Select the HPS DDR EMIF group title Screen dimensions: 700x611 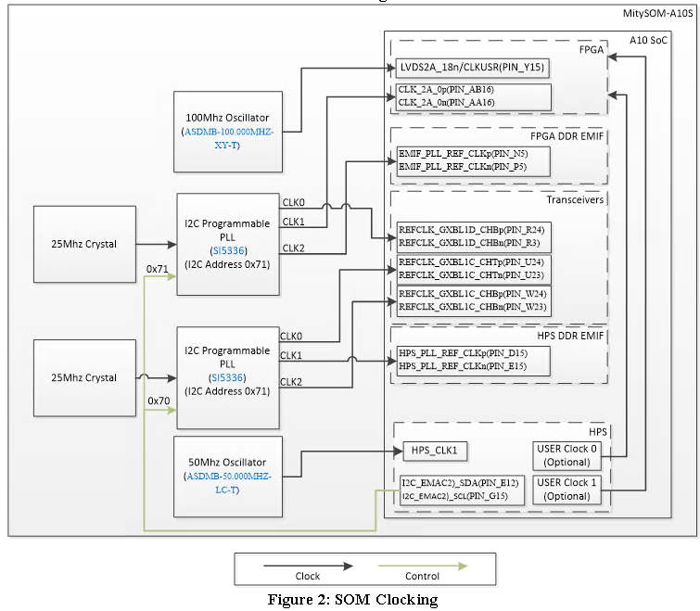[x=570, y=336]
